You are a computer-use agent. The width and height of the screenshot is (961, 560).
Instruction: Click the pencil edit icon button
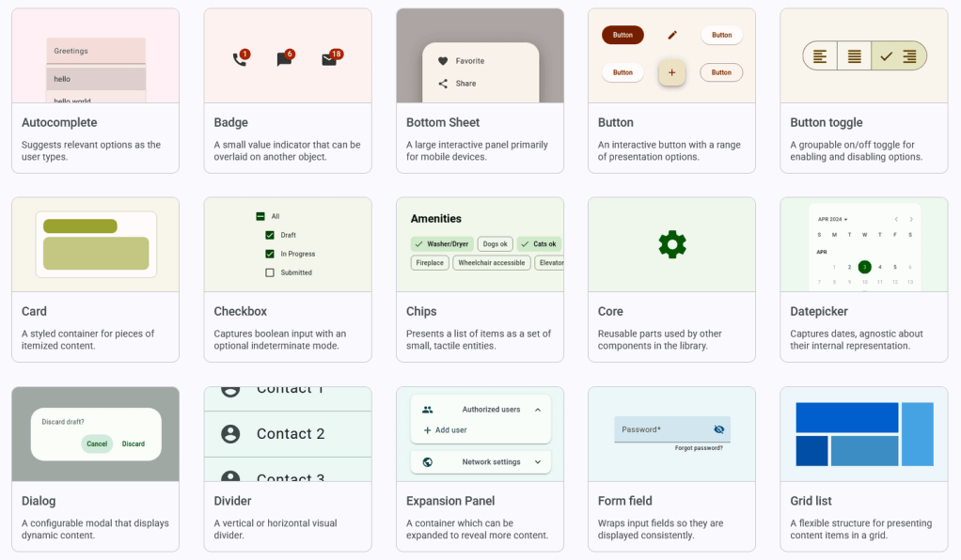(672, 35)
